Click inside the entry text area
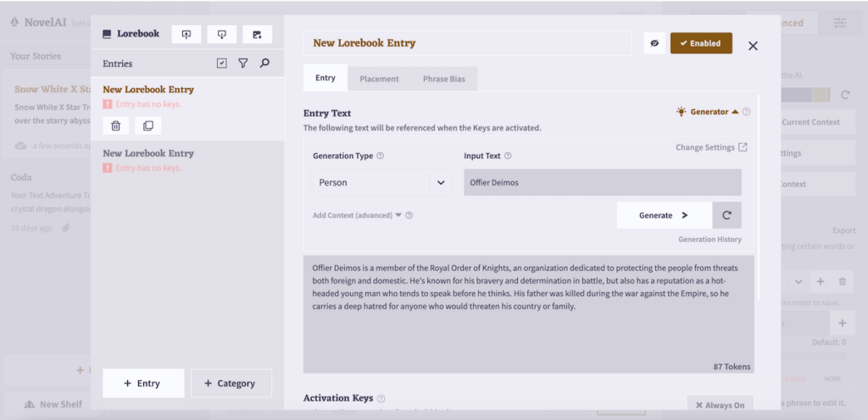Image resolution: width=868 pixels, height=420 pixels. point(529,314)
